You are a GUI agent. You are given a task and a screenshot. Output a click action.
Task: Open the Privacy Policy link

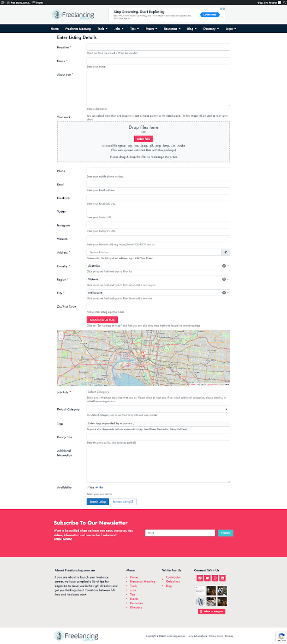215,636
